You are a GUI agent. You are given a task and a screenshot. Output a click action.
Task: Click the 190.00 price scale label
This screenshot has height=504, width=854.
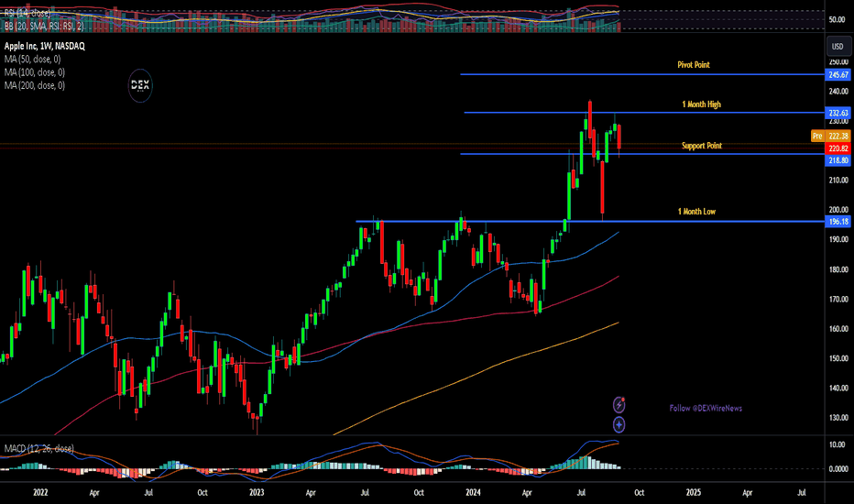(838, 239)
